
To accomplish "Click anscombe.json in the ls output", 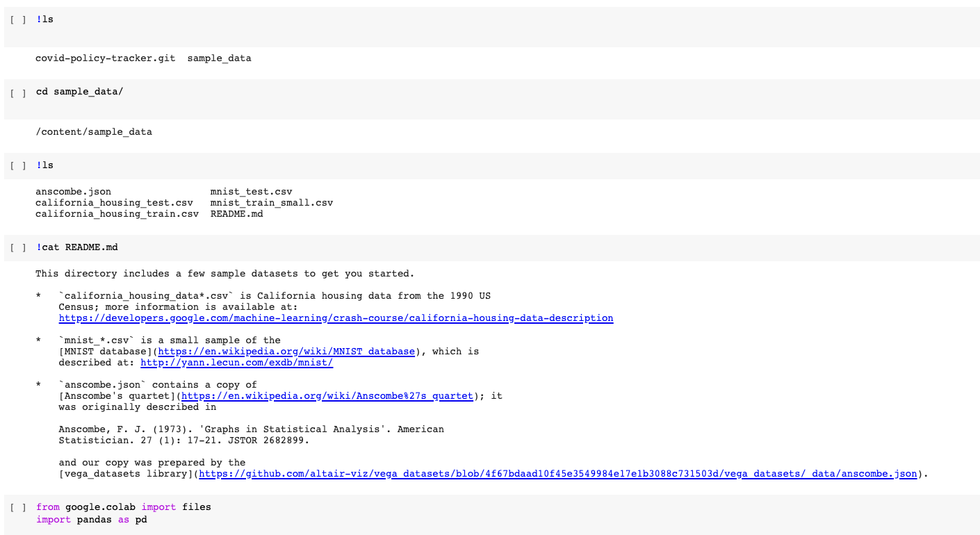I will pos(73,192).
